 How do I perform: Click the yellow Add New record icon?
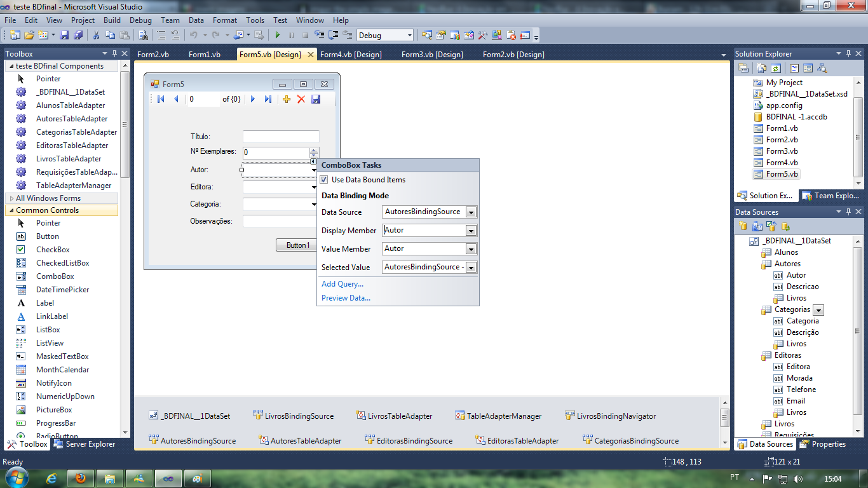point(287,99)
